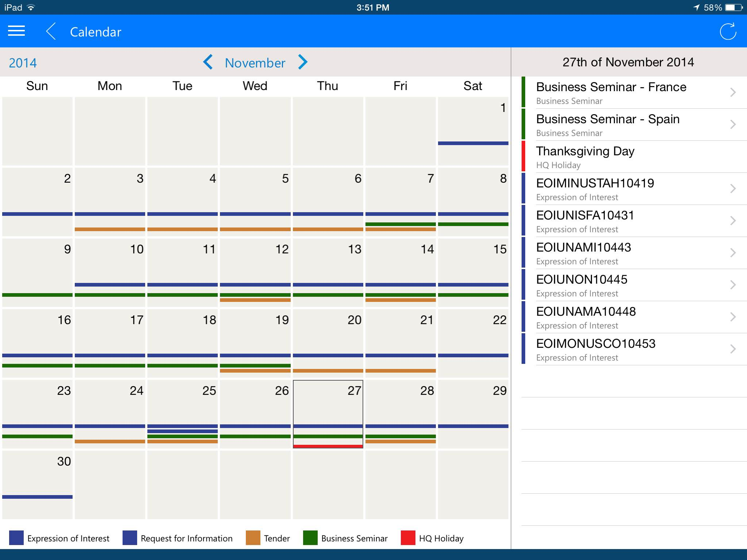
Task: Tap the back arrow next to Calendar
Action: click(x=51, y=31)
